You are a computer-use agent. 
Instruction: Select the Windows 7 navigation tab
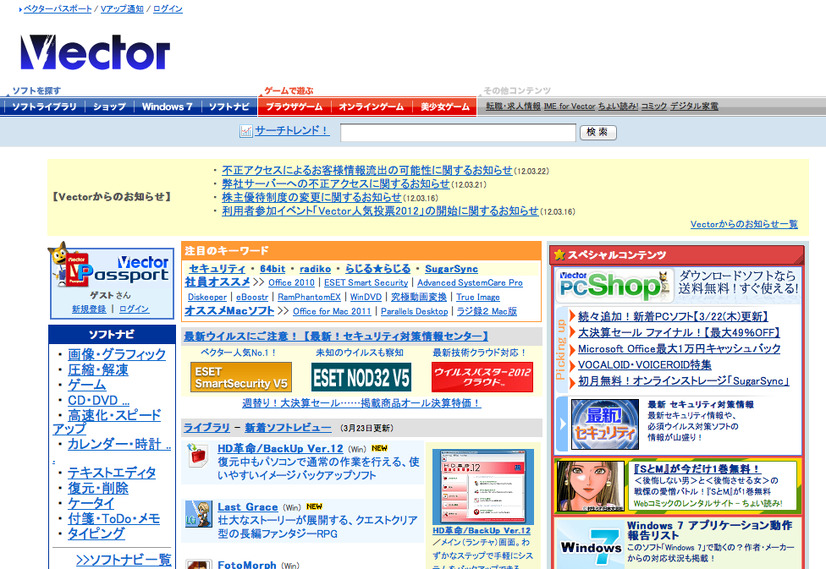(167, 106)
